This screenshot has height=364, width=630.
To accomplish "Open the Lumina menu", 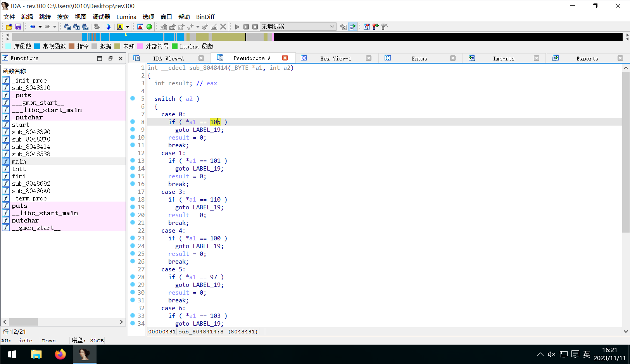I will point(126,17).
